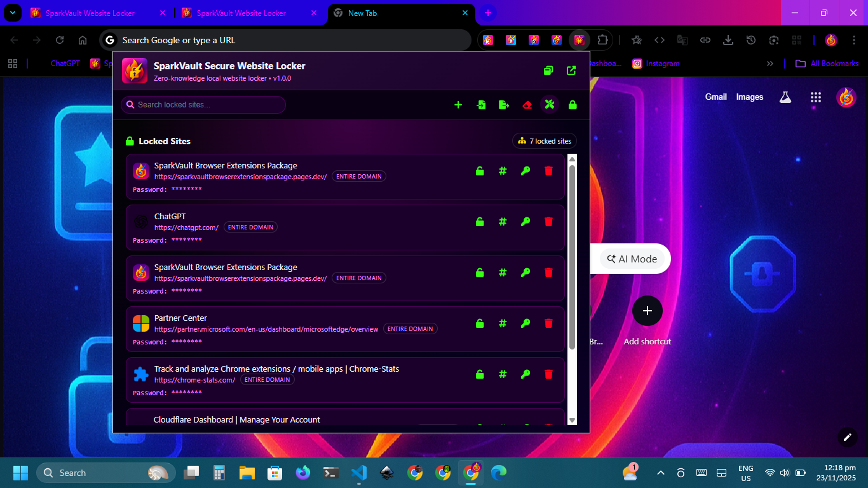Toggle the unlock icon for ChatGPT
This screenshot has width=868, height=488.
480,222
